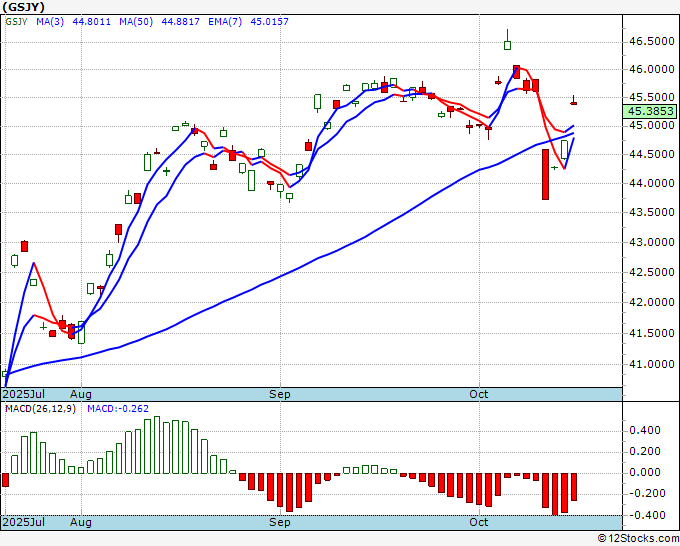Click the MA(50) indicator label
This screenshot has width=680, height=546.
pyautogui.click(x=136, y=21)
